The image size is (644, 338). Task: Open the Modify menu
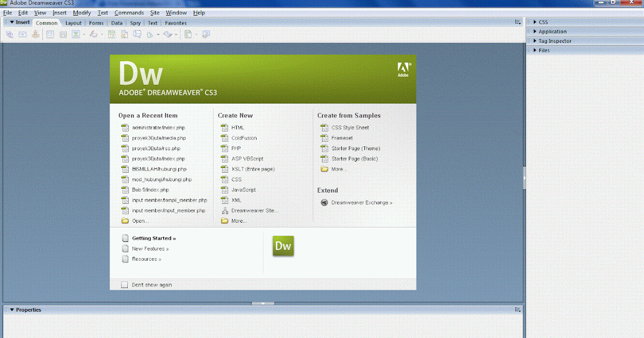[x=82, y=12]
